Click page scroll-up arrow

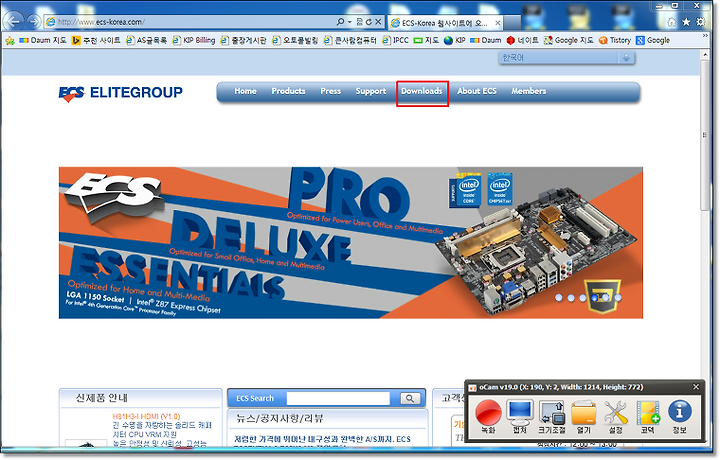pyautogui.click(x=705, y=55)
